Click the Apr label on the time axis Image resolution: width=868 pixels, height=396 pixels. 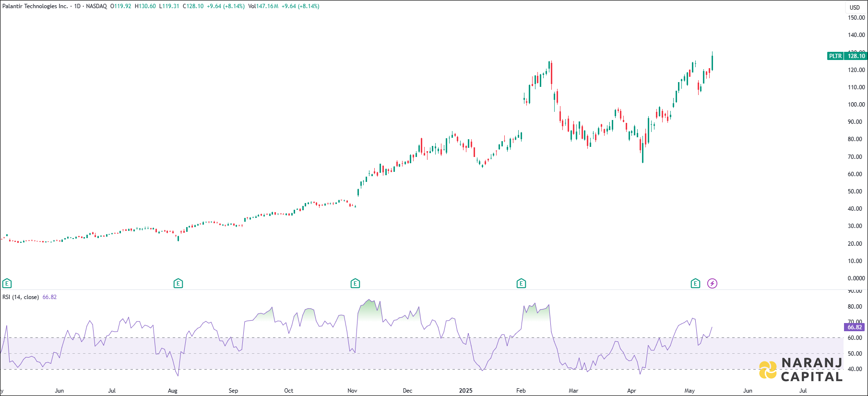[632, 391]
